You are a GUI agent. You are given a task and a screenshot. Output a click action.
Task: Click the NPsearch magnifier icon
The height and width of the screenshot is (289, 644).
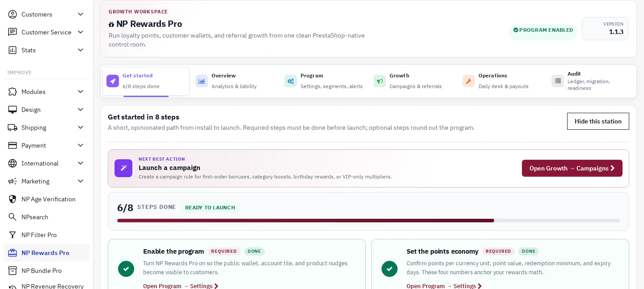13,217
